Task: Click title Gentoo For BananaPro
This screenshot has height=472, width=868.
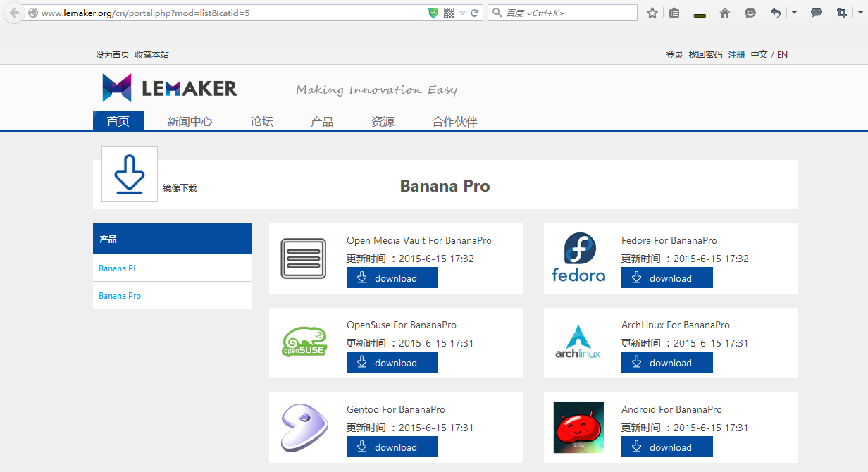Action: coord(396,409)
